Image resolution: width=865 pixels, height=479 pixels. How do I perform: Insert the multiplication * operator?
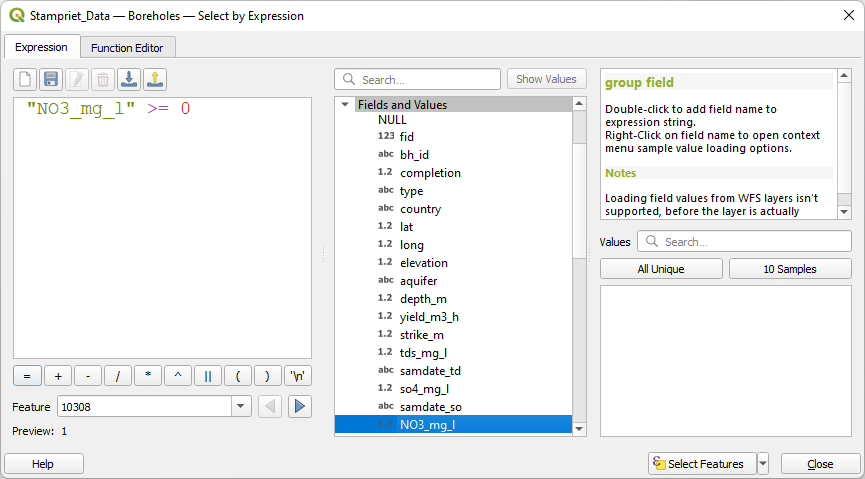pos(147,376)
